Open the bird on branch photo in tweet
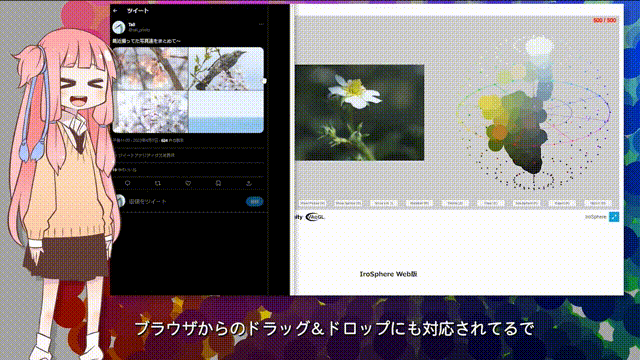 coord(226,68)
